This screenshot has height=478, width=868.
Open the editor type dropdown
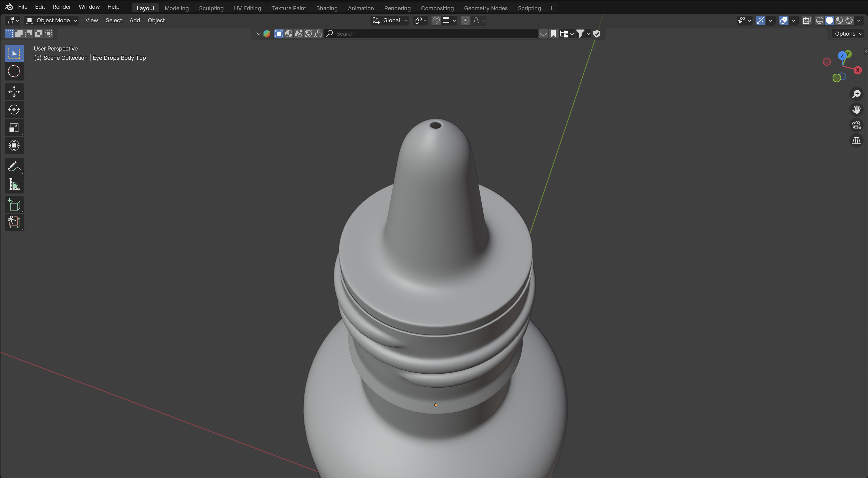(x=13, y=21)
